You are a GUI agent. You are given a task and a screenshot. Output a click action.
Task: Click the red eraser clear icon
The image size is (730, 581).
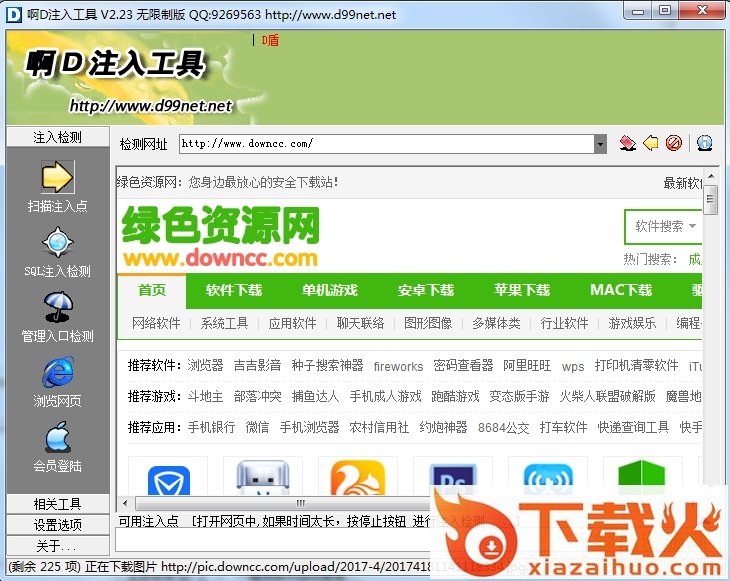point(628,144)
